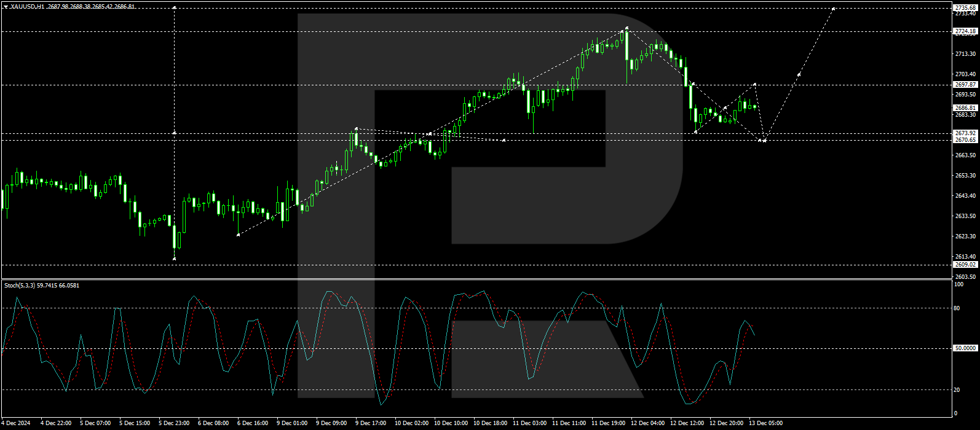This screenshot has width=980, height=430.
Task: Click the projected target marker near 2735.68
Action: pyautogui.click(x=833, y=9)
